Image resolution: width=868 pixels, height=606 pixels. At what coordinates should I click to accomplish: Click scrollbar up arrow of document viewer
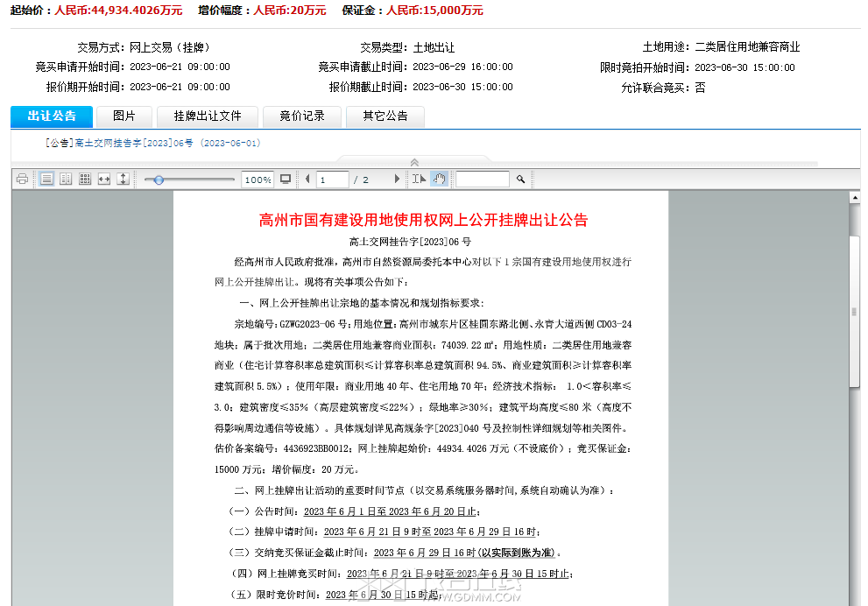[855, 198]
